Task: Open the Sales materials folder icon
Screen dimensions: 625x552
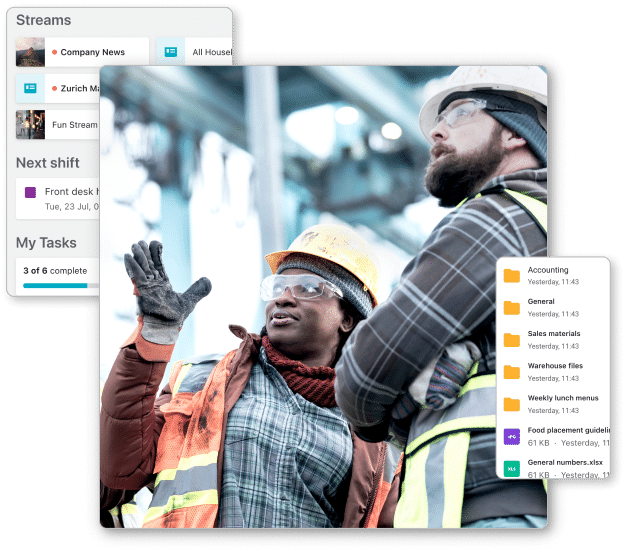Action: coord(512,340)
